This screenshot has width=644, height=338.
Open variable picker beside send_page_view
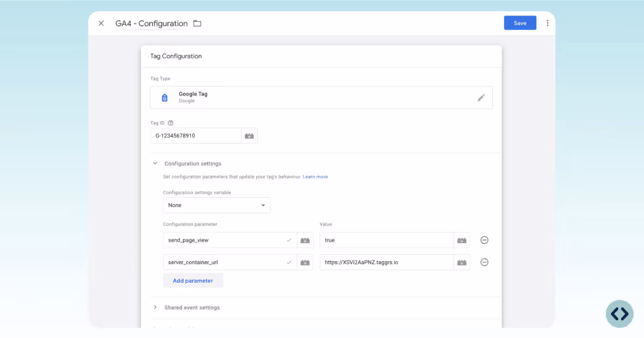(x=305, y=240)
